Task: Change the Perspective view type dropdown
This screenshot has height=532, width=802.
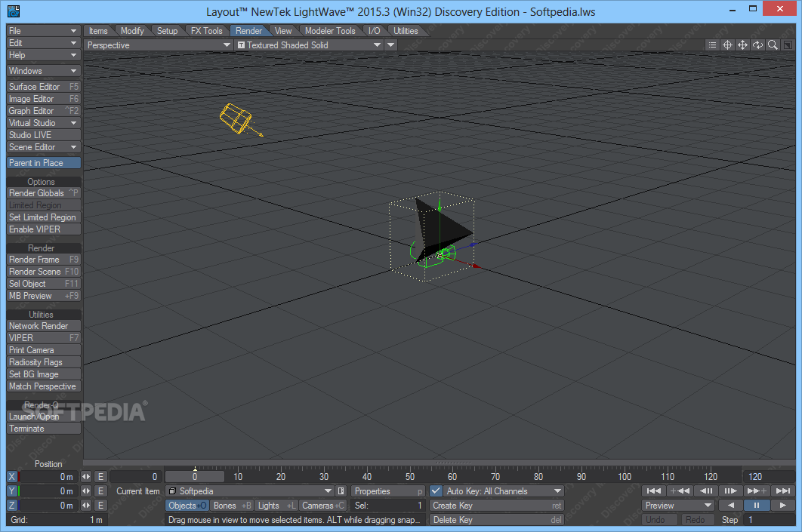Action: pyautogui.click(x=158, y=45)
